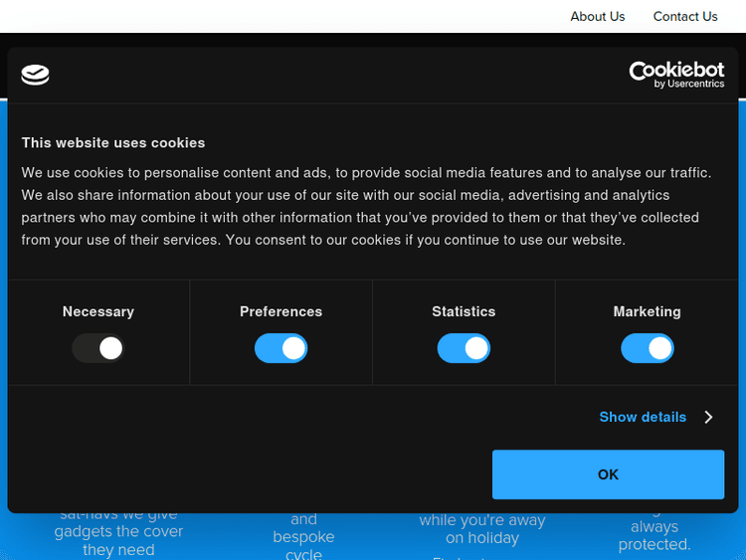Click the 'This website uses cookies' heading
Image resolution: width=746 pixels, height=560 pixels.
tap(113, 142)
